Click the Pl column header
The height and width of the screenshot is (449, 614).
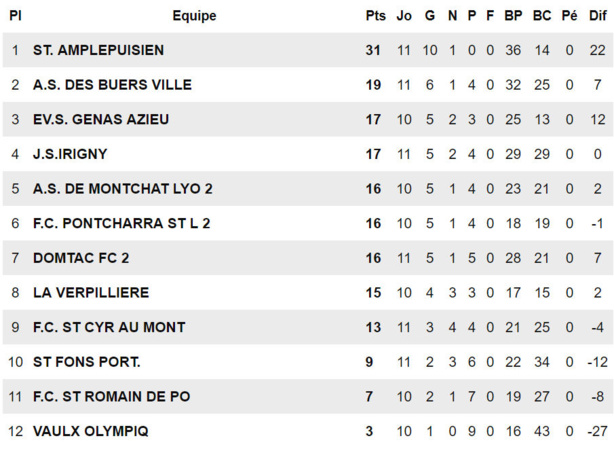pos(16,16)
